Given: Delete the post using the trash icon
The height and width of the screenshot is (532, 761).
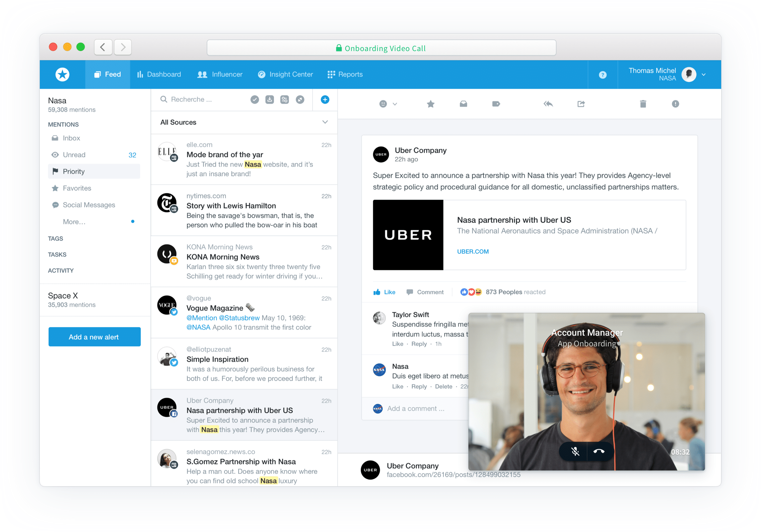Looking at the screenshot, I should pyautogui.click(x=643, y=104).
